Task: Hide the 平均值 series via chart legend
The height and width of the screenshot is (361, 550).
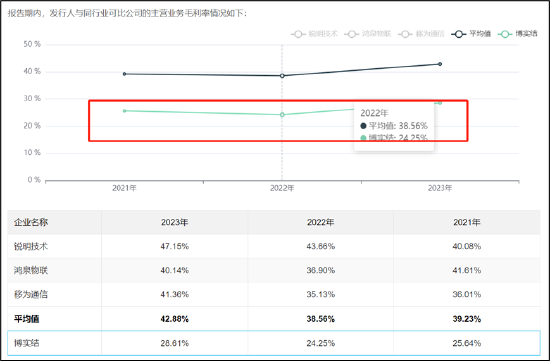Action: point(471,34)
